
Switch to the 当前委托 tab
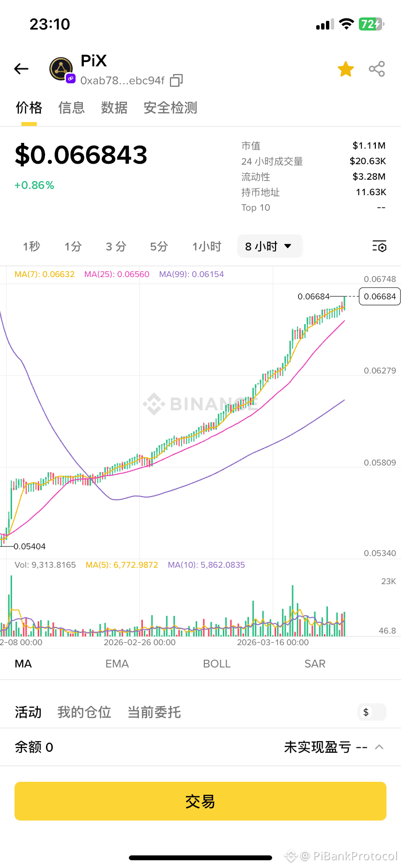point(154,712)
